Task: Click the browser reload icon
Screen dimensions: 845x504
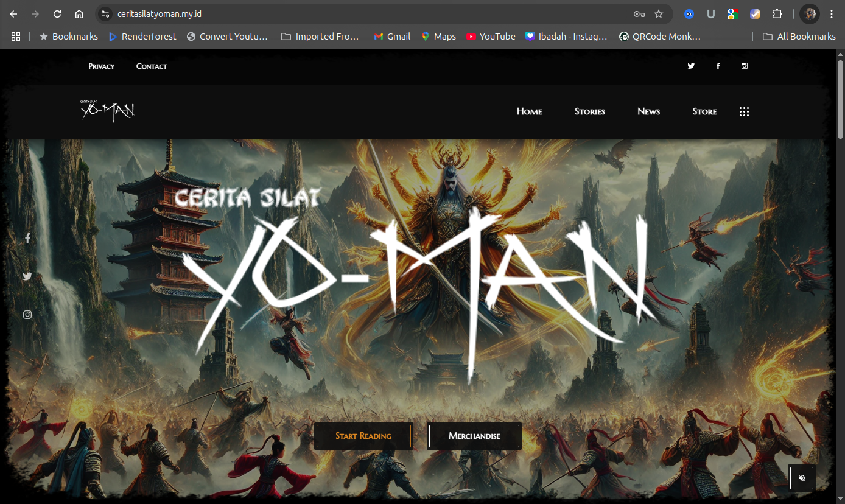Action: (57, 13)
